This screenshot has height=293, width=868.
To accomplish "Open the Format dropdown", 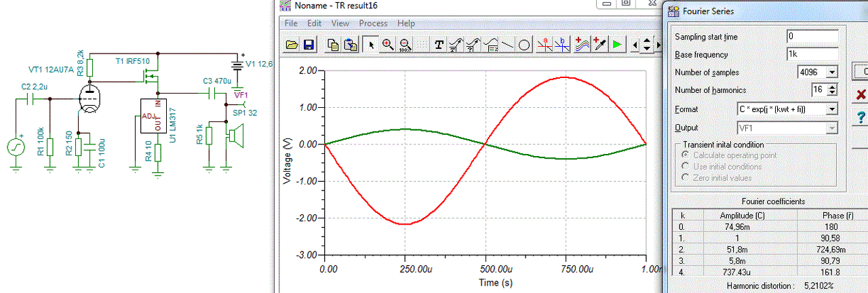I will [833, 109].
